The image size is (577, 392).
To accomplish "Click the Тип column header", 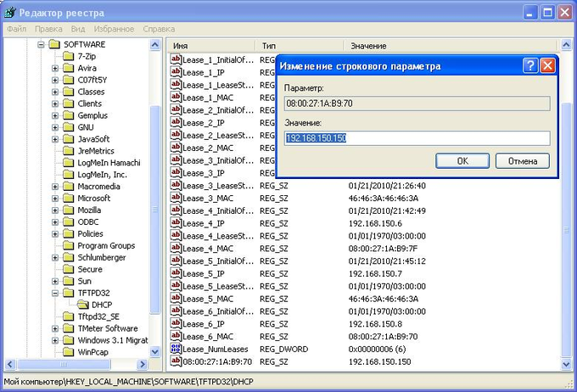I will (x=269, y=45).
